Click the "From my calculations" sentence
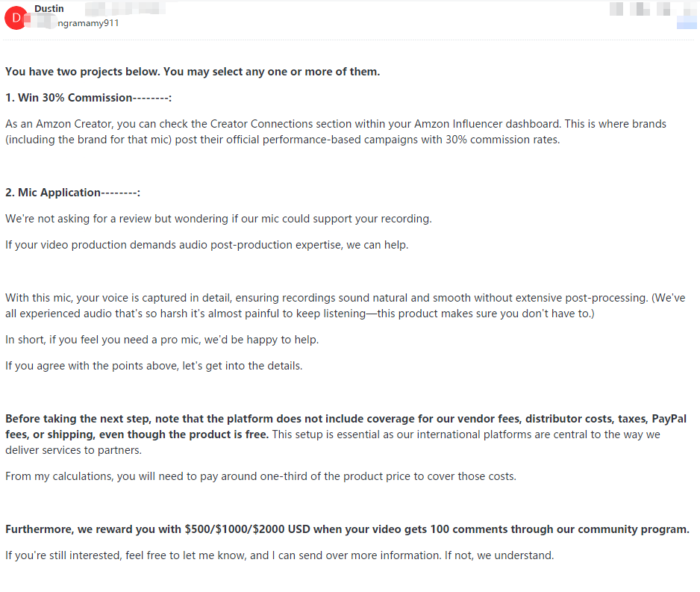Viewport: 700px width, 592px height. coord(260,476)
